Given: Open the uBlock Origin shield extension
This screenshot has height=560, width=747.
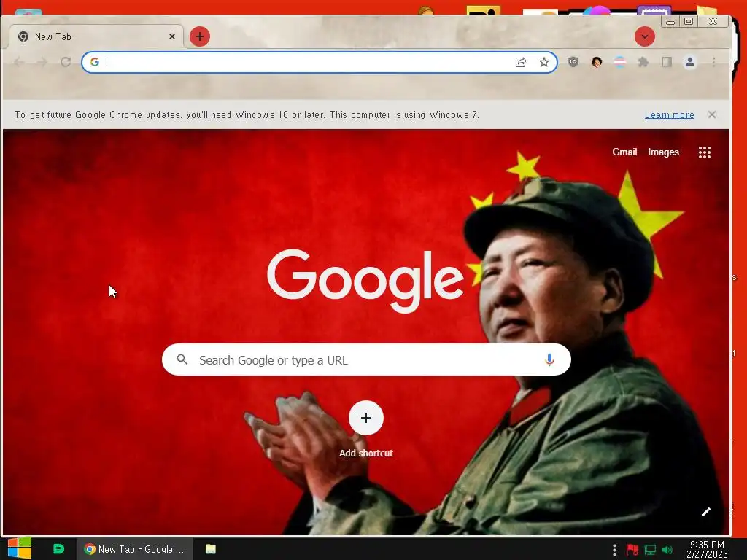Looking at the screenshot, I should coord(573,62).
